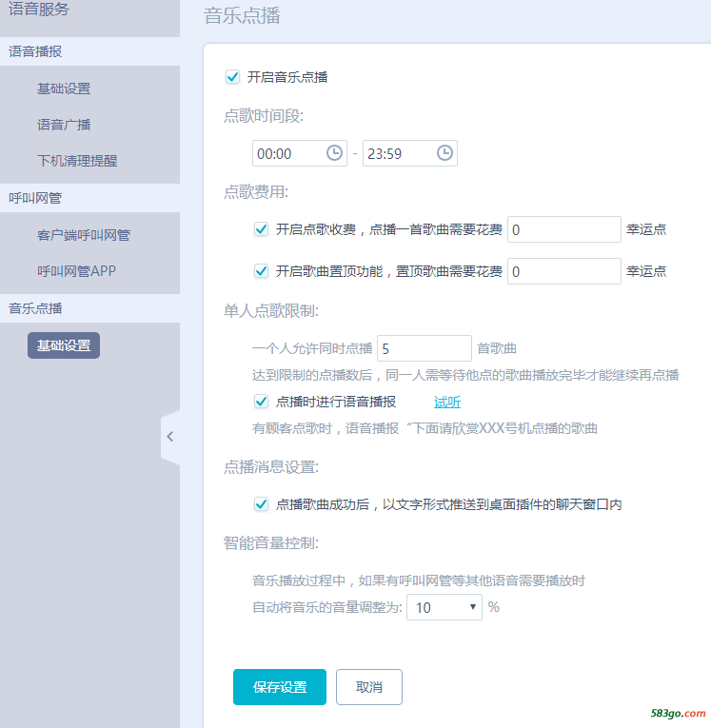Click the clock icon in start time field
This screenshot has height=728, width=711.
coord(334,153)
